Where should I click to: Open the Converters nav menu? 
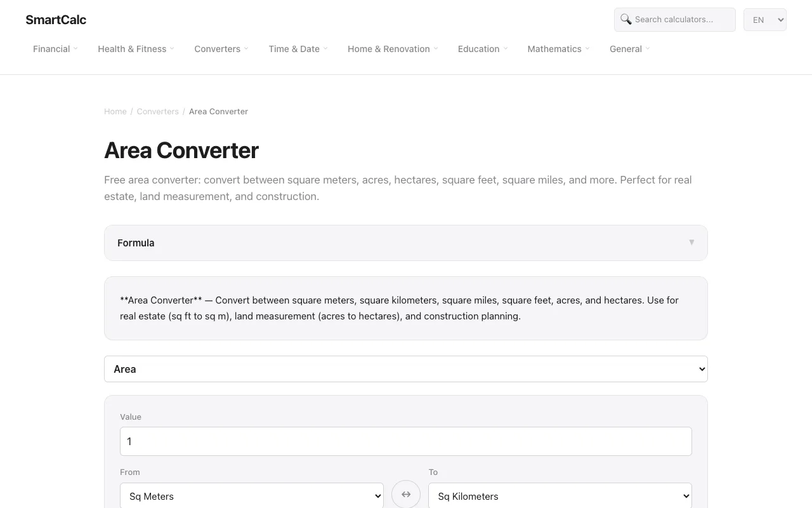pyautogui.click(x=221, y=49)
